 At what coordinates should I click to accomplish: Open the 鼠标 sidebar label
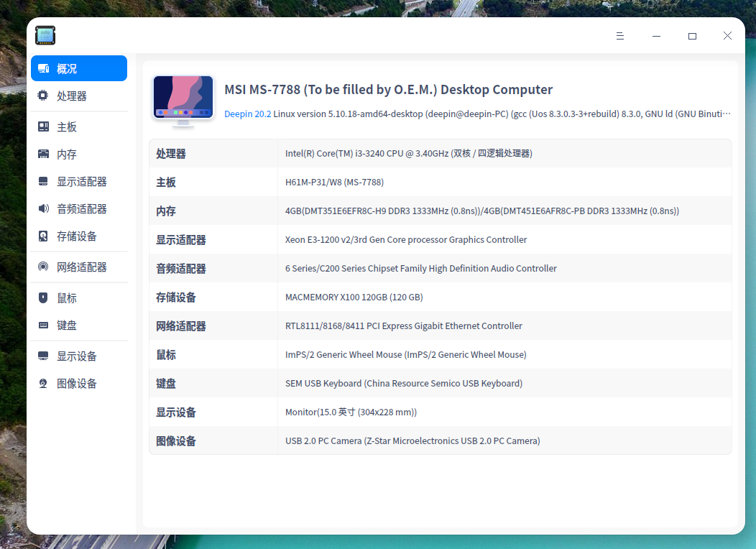[67, 298]
